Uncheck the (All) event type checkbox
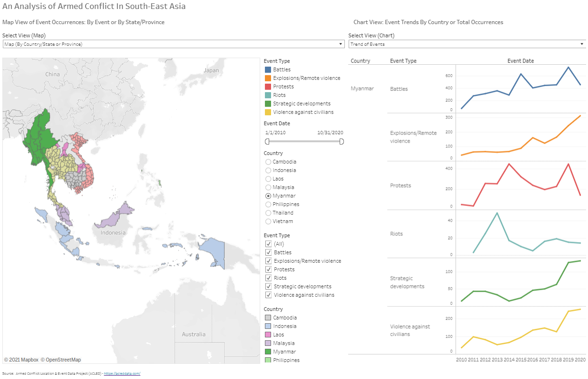Image resolution: width=588 pixels, height=379 pixels. [268, 244]
